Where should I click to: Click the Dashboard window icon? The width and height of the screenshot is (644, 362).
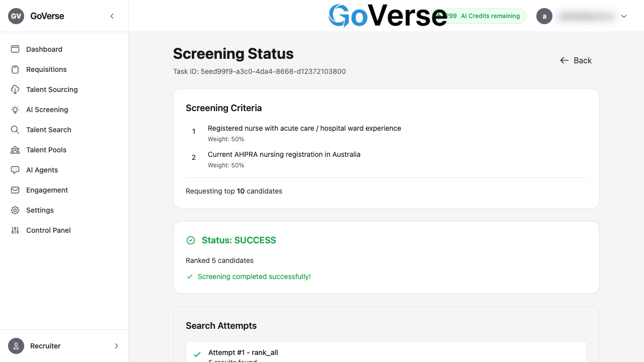[15, 49]
